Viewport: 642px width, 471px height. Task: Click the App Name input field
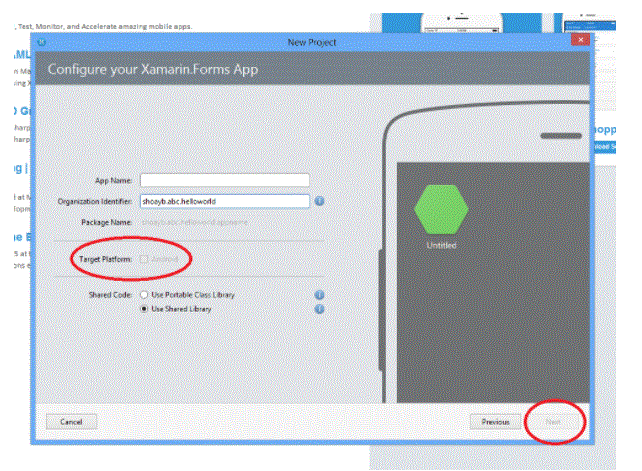point(225,180)
